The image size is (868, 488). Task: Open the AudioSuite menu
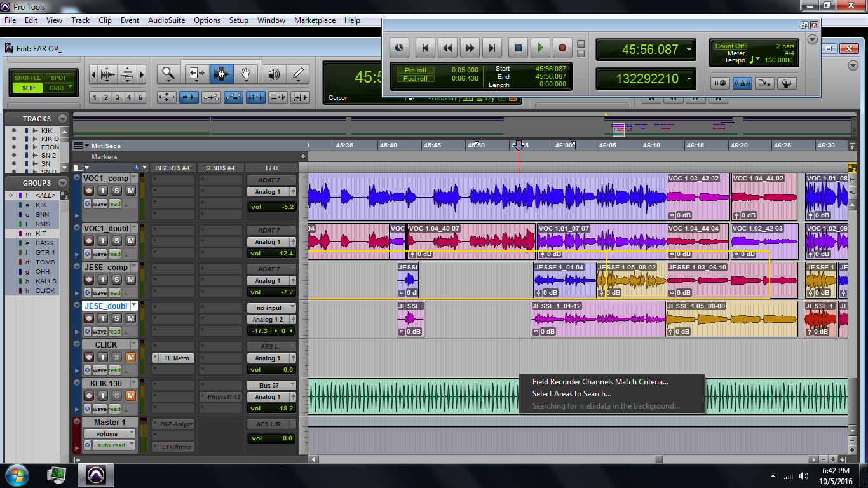click(166, 20)
